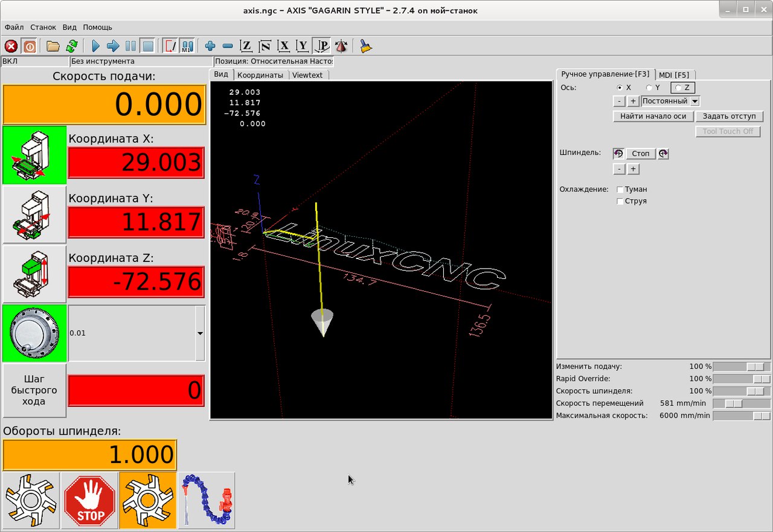The image size is (773, 532).
Task: Switch to the side view X icon
Action: 284,46
